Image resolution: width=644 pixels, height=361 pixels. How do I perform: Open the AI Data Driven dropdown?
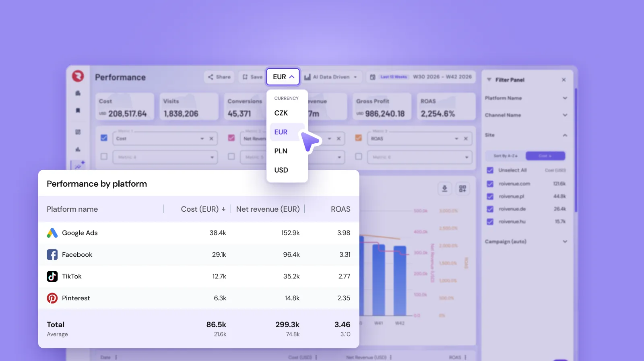click(x=331, y=77)
